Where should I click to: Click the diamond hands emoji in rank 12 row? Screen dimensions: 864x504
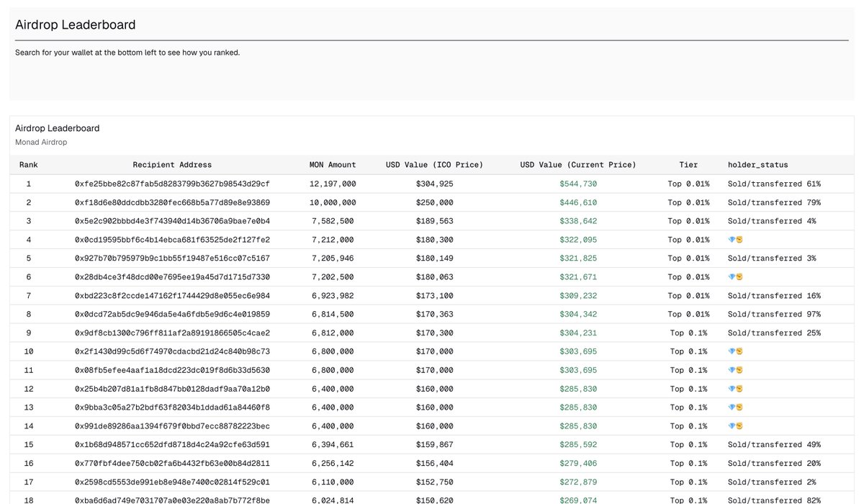point(735,389)
